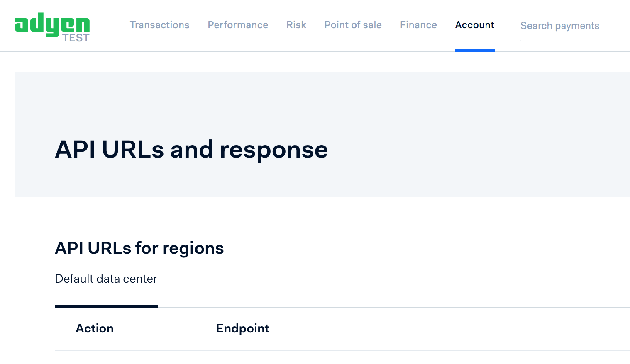Screen dimensions: 630x364
Task: Go to the Point of sale section
Action: tap(353, 25)
